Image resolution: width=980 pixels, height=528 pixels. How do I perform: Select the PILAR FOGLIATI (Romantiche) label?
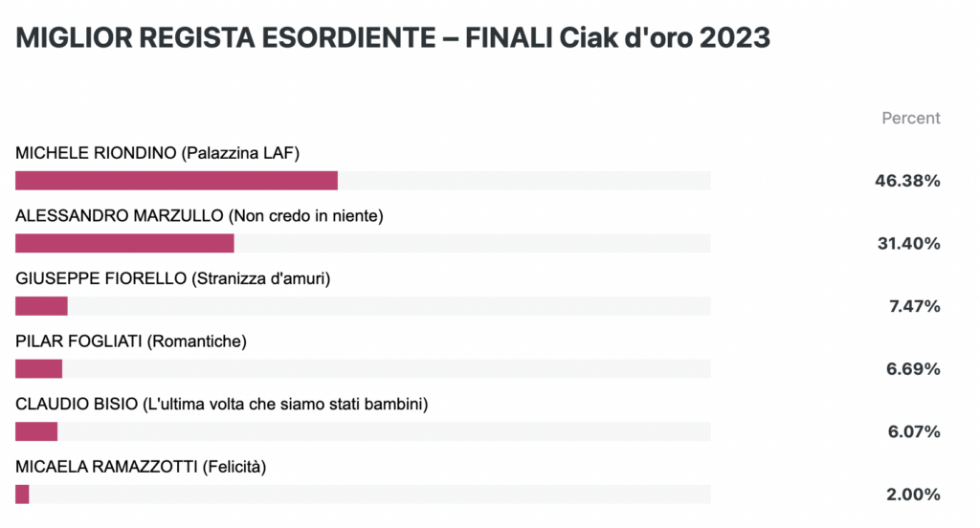click(131, 341)
